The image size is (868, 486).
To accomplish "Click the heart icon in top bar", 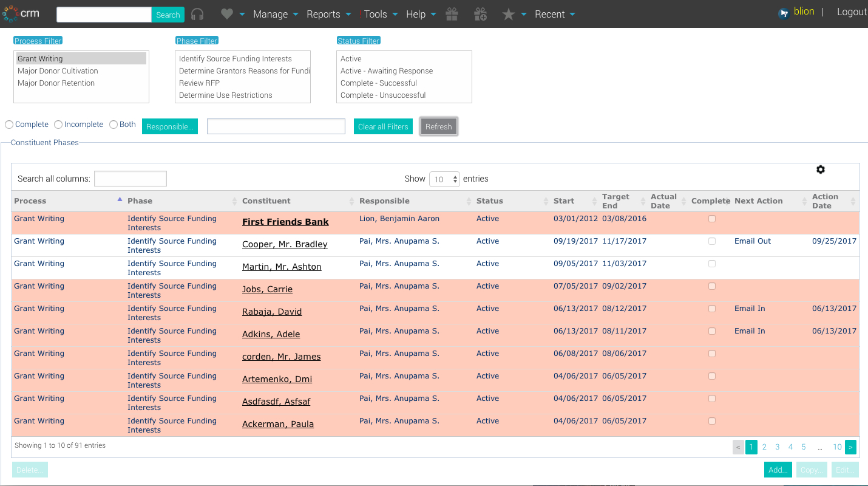I will pos(227,14).
